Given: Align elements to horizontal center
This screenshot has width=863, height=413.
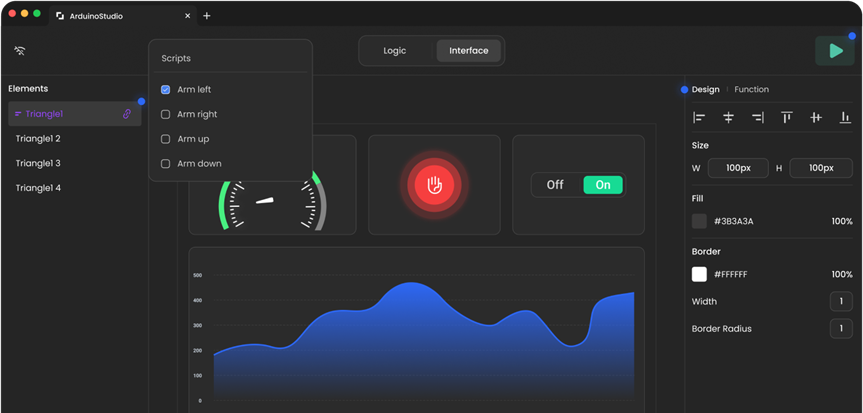Looking at the screenshot, I should 728,118.
